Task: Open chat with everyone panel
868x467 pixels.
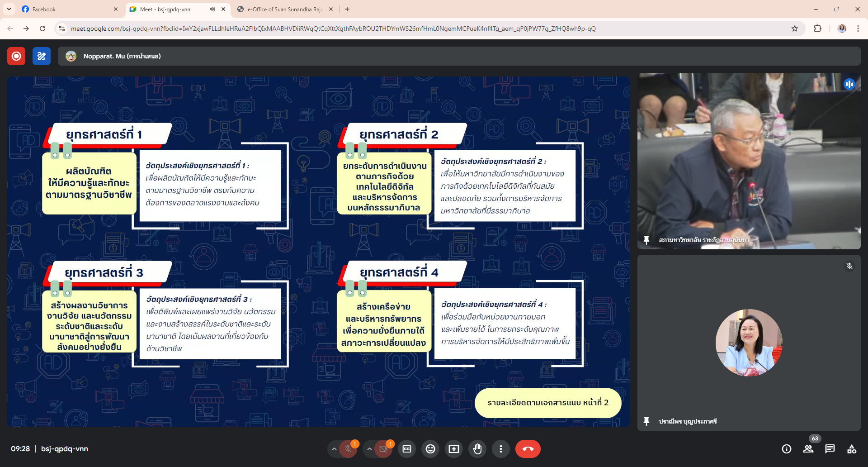Action: tap(830, 449)
